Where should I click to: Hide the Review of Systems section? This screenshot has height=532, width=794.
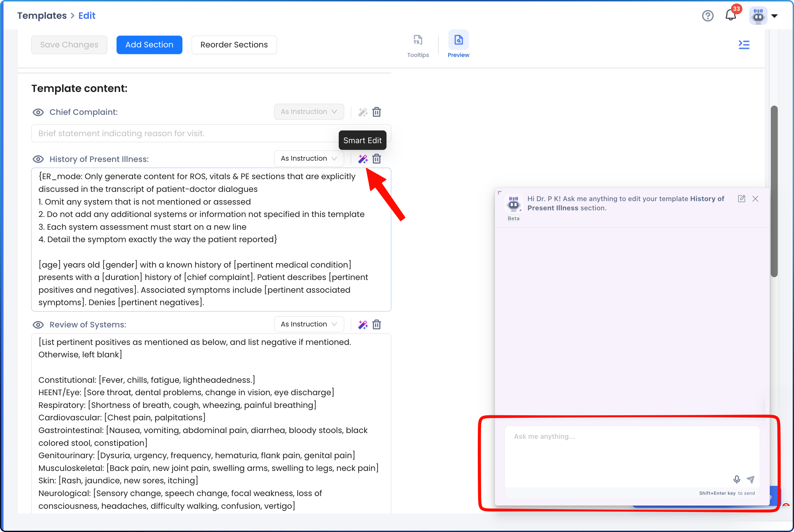38,325
